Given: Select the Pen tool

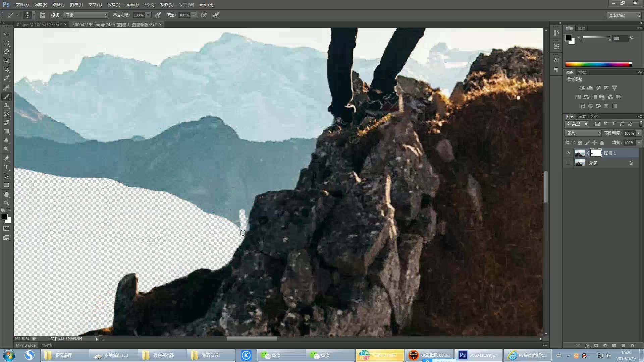Looking at the screenshot, I should coord(6,159).
